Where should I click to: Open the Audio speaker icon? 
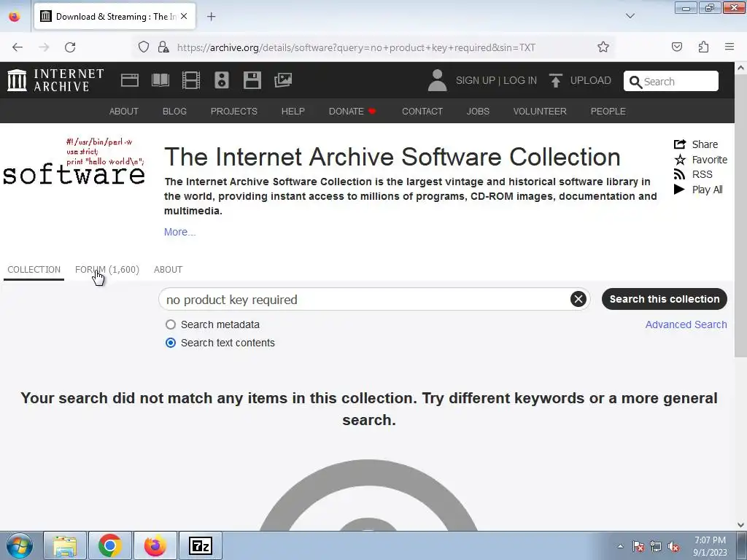(222, 80)
